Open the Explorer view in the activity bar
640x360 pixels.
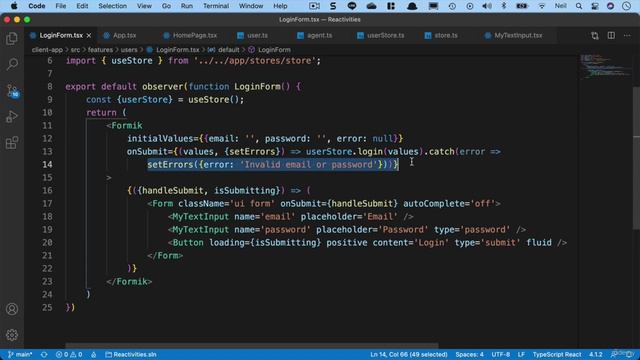point(12,39)
